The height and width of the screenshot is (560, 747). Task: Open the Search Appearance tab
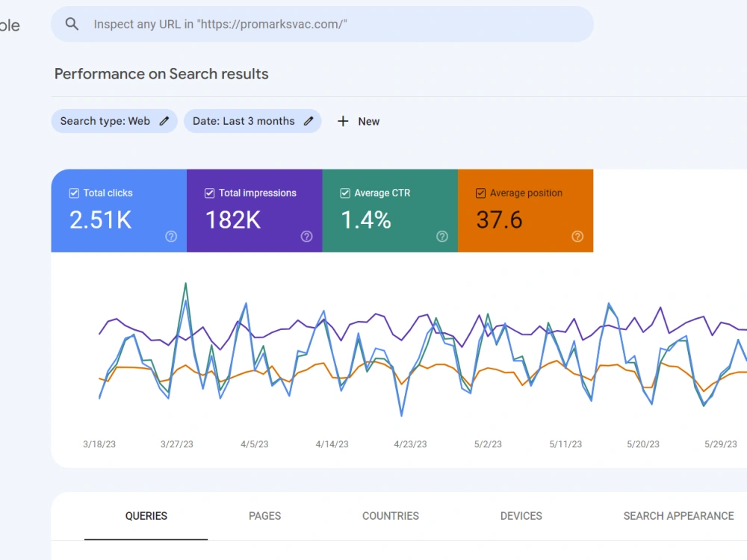point(678,516)
